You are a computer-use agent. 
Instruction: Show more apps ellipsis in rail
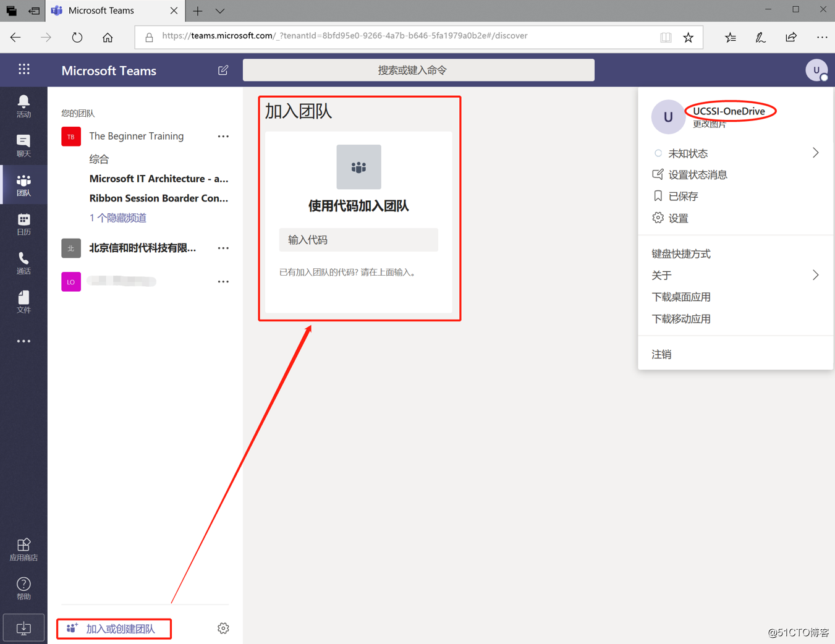tap(23, 341)
